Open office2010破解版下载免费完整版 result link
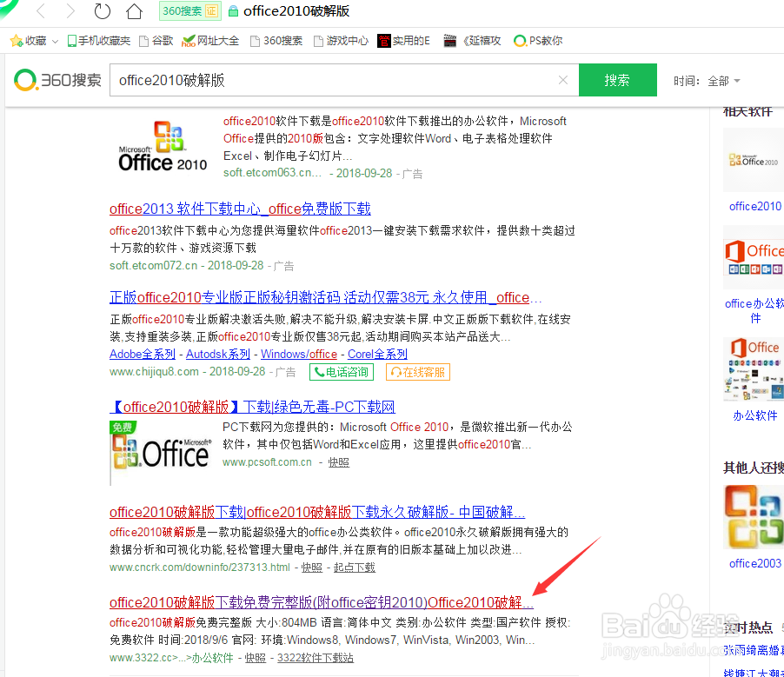 click(x=322, y=602)
